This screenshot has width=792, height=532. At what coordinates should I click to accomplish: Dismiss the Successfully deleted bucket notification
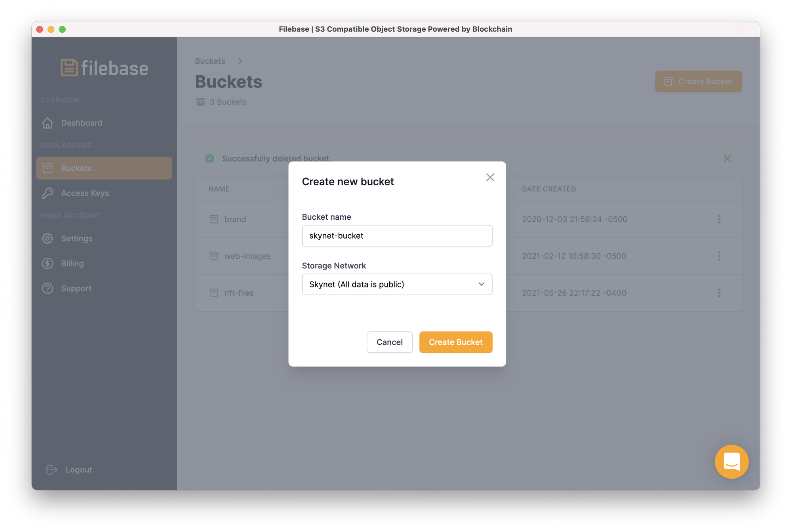coord(727,159)
